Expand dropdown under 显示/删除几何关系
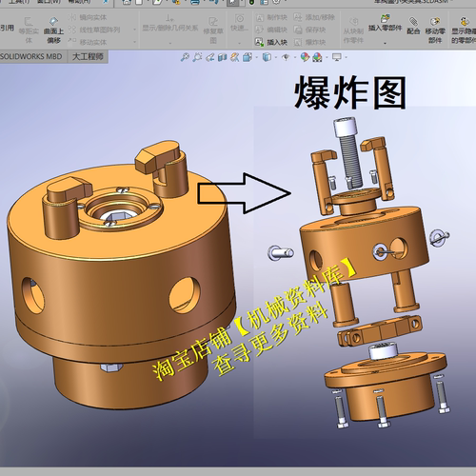 click(170, 43)
